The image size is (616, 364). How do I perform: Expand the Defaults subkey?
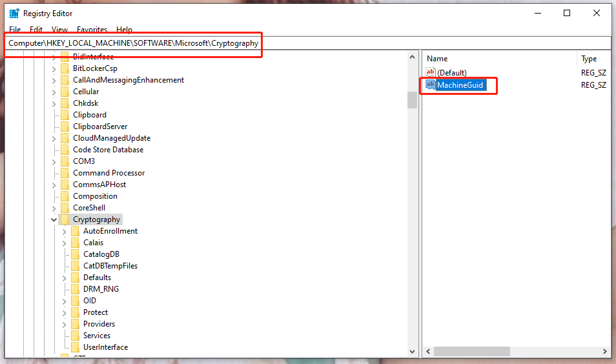(x=64, y=278)
